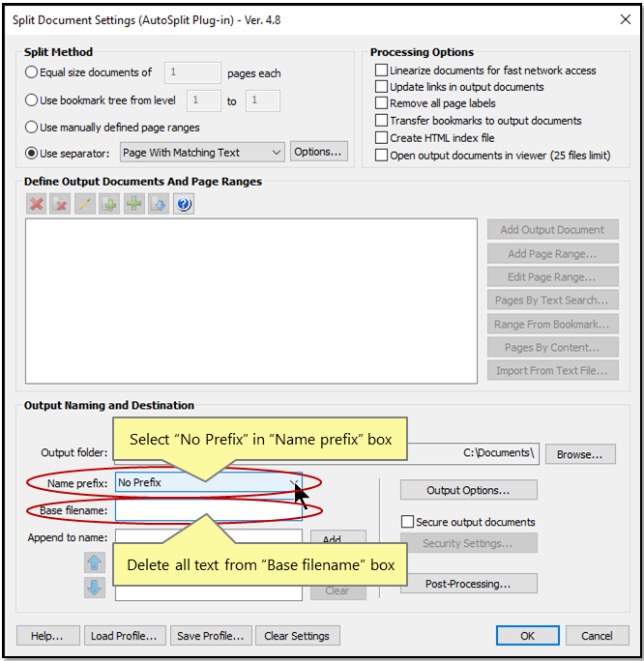The height and width of the screenshot is (661, 644).
Task: Click the Add Output Document button
Action: tap(553, 230)
